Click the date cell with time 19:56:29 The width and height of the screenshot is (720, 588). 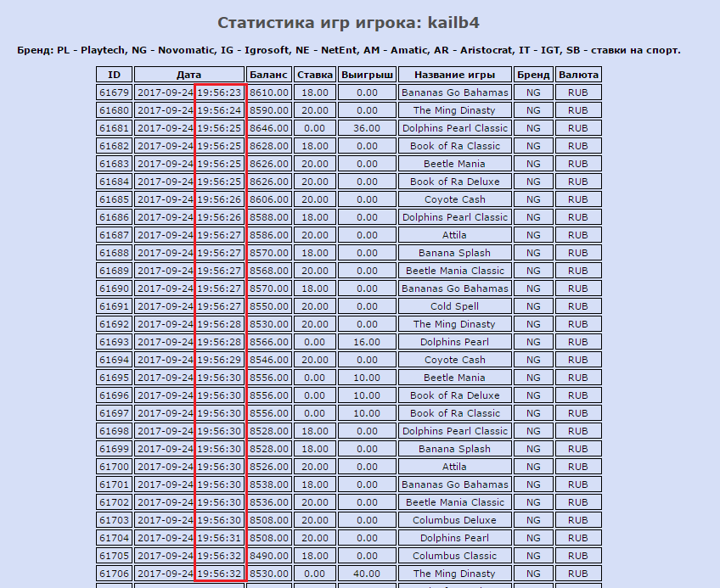click(x=189, y=360)
